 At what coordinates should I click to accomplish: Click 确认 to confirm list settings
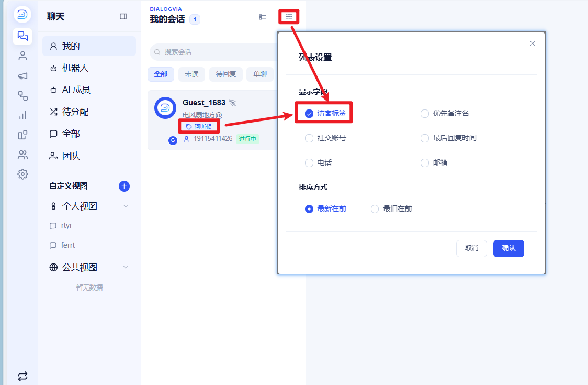[508, 248]
